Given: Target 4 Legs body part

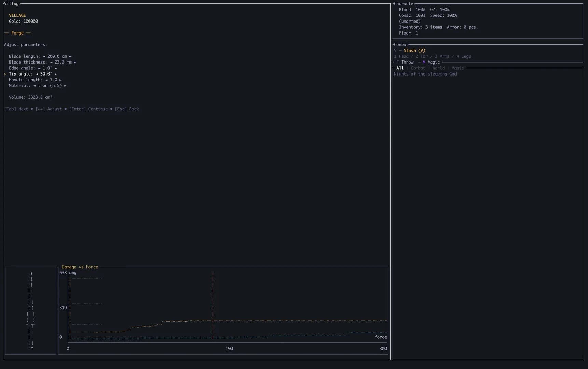Looking at the screenshot, I should point(464,56).
